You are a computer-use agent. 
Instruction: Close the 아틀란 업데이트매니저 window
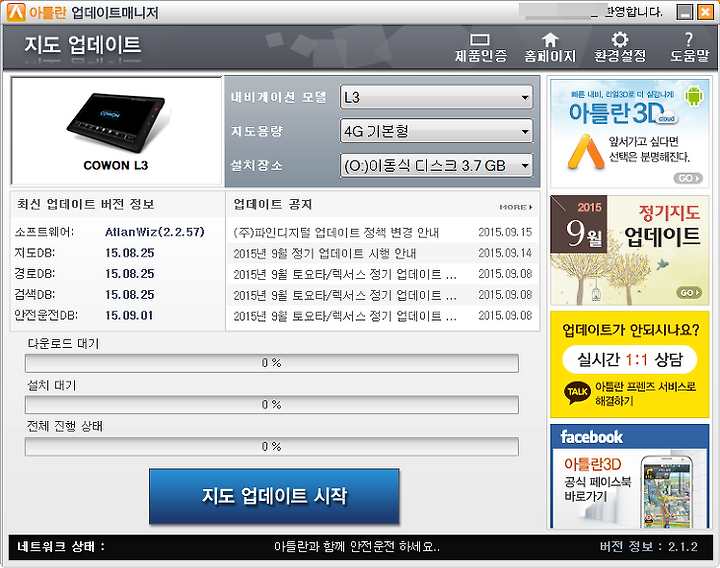(705, 12)
